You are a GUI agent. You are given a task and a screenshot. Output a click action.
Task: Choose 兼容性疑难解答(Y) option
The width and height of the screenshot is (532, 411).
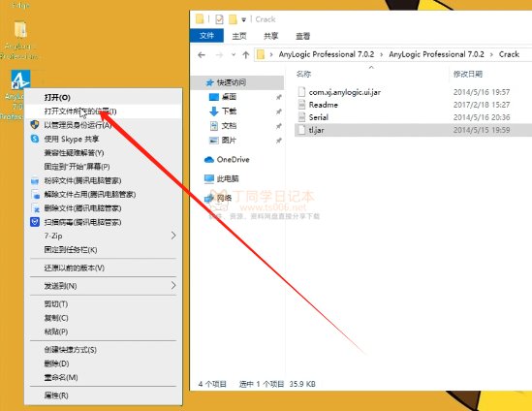pos(103,153)
